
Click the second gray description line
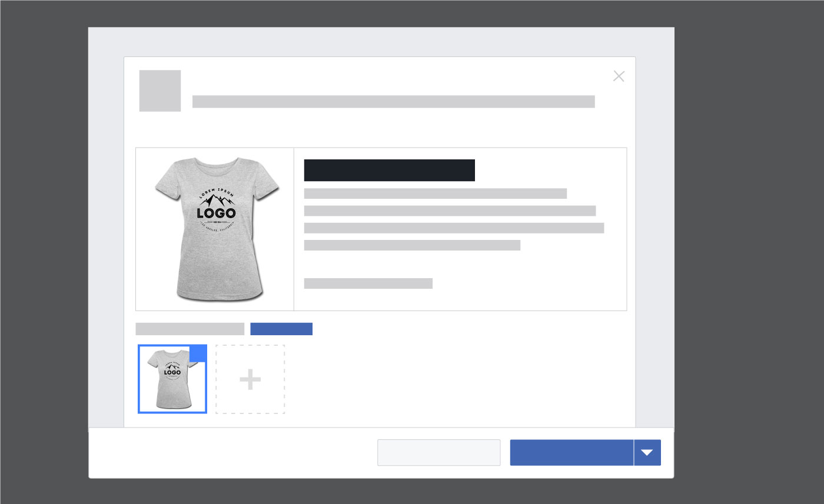(450, 211)
